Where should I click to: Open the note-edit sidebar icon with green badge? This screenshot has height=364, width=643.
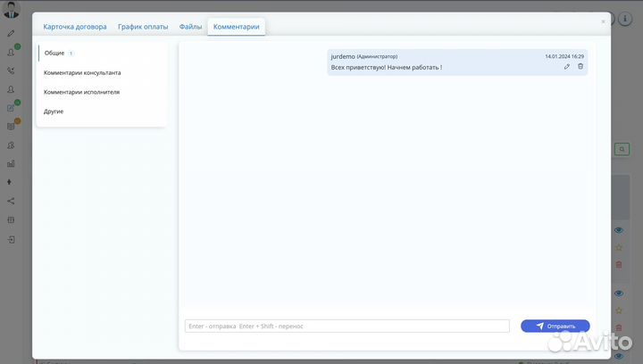tap(11, 108)
